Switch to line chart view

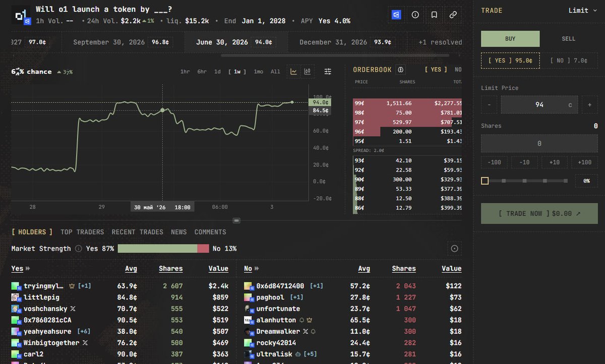click(293, 72)
